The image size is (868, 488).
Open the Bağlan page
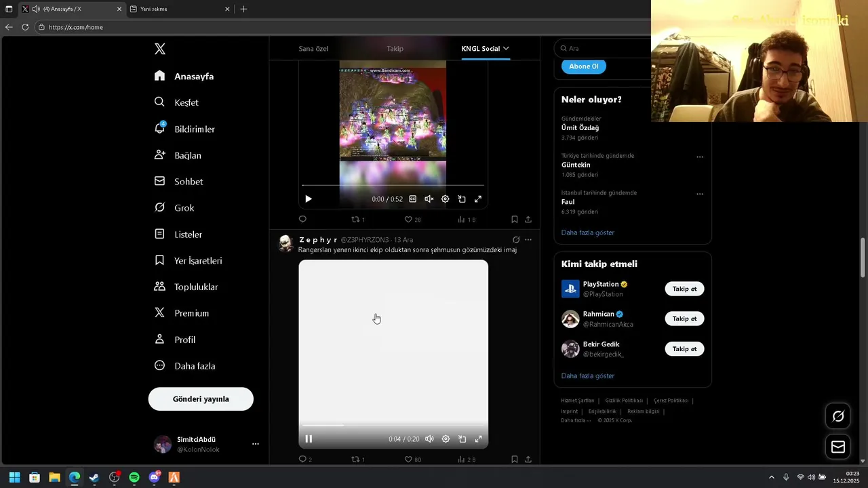(x=178, y=155)
